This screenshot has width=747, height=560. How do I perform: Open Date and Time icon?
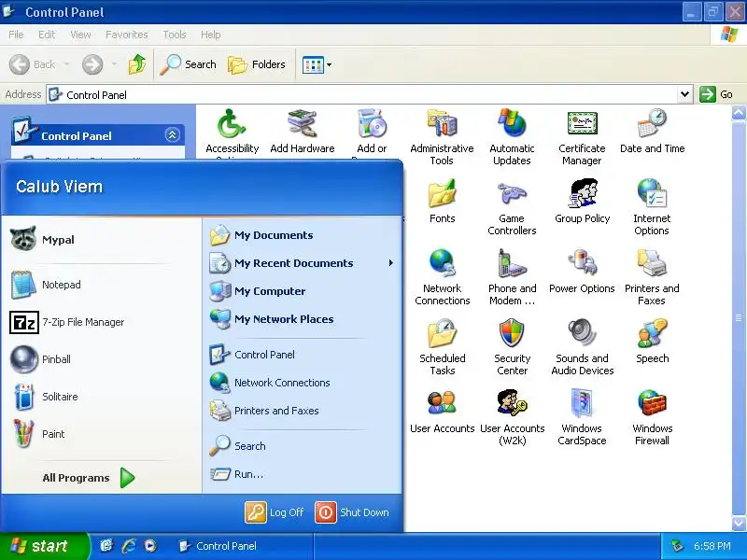coord(652,132)
